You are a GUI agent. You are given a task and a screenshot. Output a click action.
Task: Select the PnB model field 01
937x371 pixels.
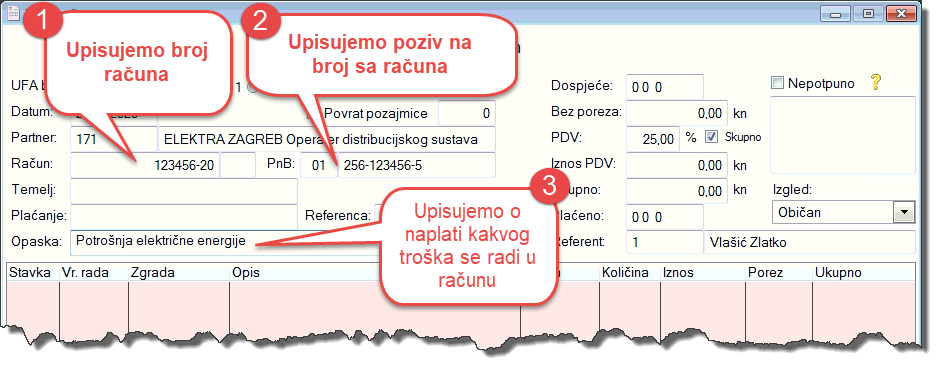tap(319, 165)
